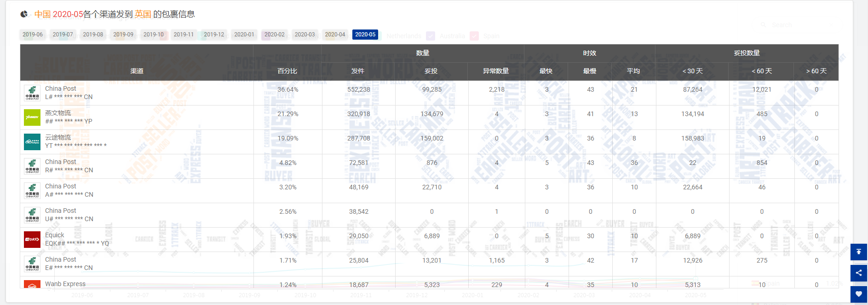Click the Wanb Express orange logo
The width and height of the screenshot is (868, 305).
pyautogui.click(x=32, y=285)
